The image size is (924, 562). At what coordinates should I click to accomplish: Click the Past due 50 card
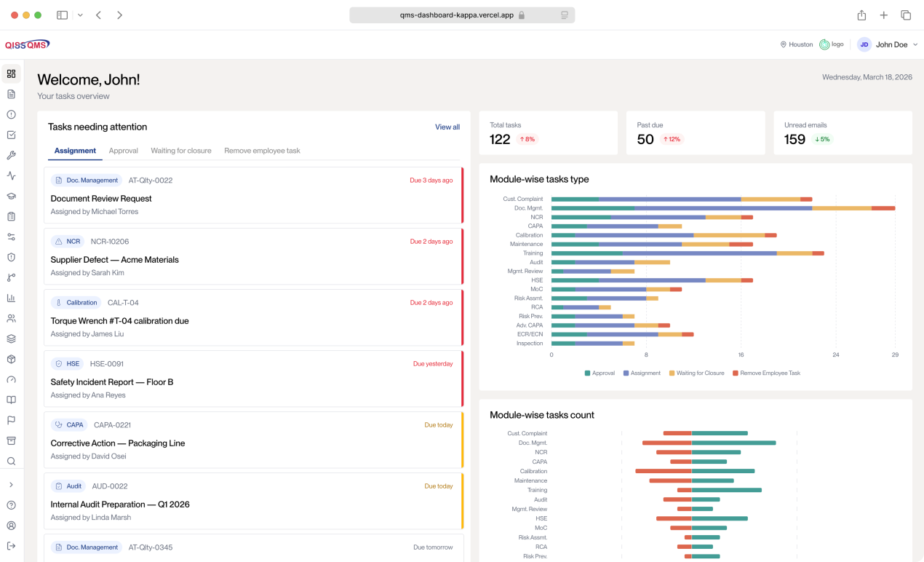[x=696, y=132]
